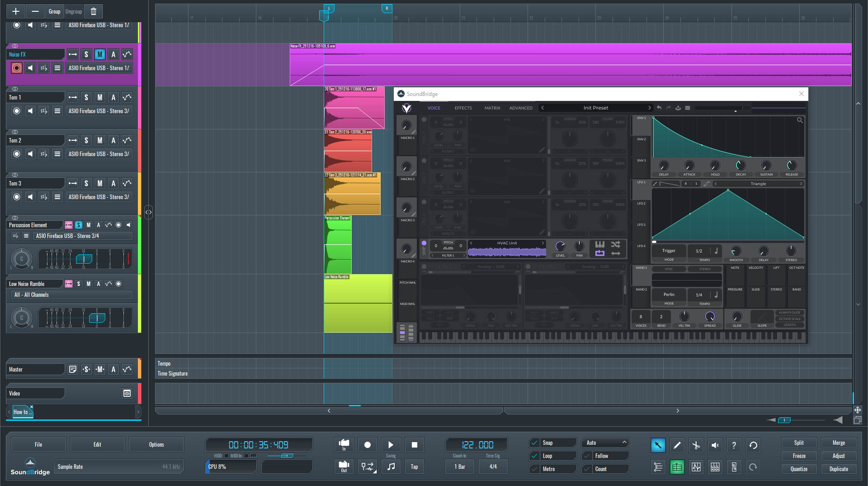This screenshot has width=868, height=486.
Task: Open Low Noise Rumble All Channels dropdown
Action: point(71,295)
